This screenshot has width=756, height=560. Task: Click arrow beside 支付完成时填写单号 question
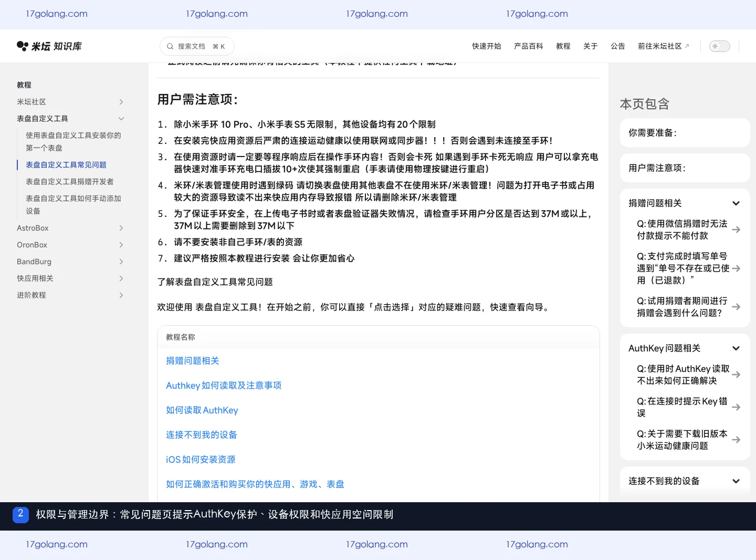point(736,268)
